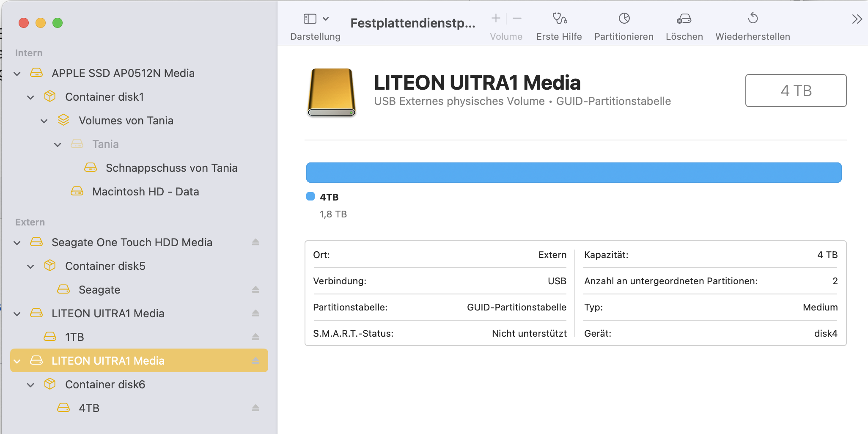Collapse the Container disk6 entry

(x=30, y=385)
